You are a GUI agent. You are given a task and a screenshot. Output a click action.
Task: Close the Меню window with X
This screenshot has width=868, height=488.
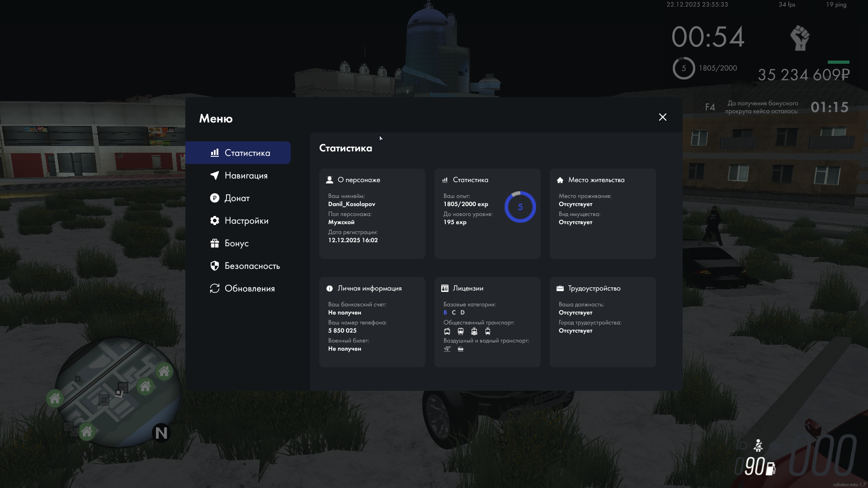(662, 117)
